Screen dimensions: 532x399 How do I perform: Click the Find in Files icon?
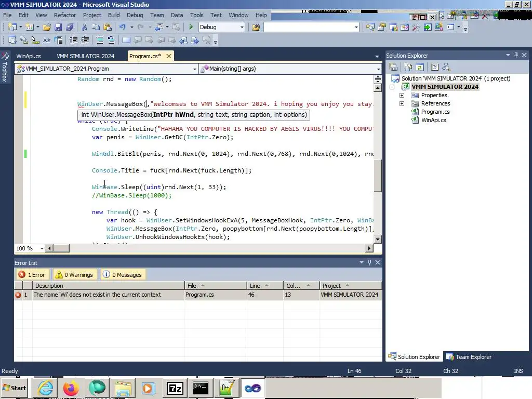tap(256, 27)
